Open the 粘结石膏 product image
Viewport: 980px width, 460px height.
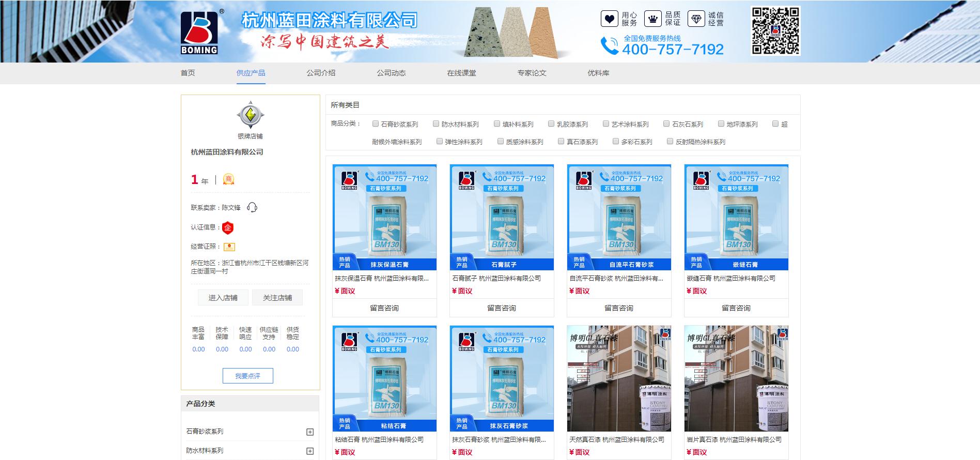coord(384,379)
